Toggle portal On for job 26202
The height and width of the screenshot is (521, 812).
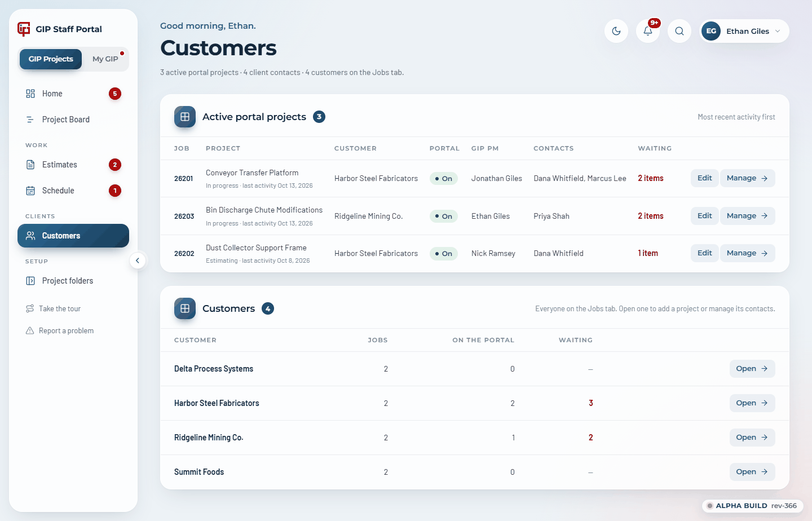tap(444, 254)
